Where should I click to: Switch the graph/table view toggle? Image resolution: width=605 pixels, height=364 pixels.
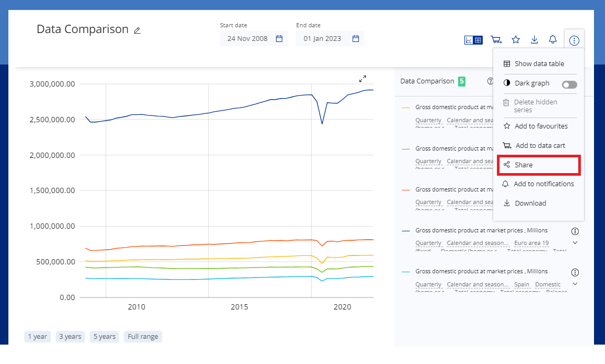tap(473, 40)
